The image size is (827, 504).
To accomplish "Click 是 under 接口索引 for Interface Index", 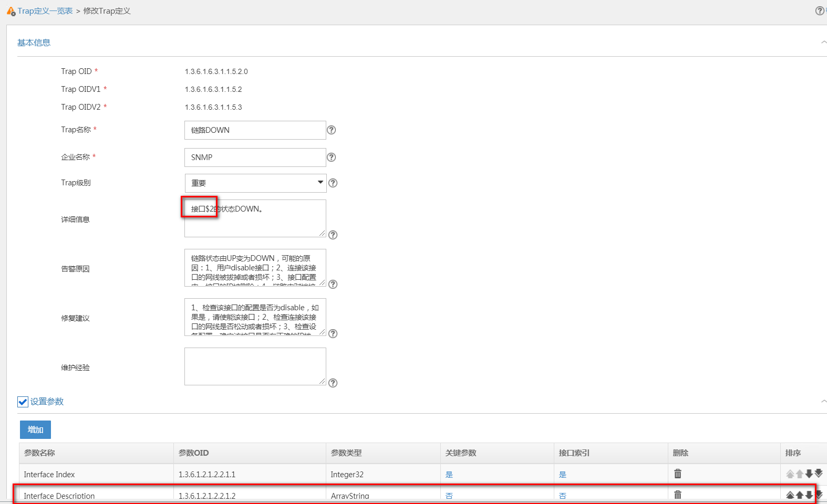I will point(563,475).
